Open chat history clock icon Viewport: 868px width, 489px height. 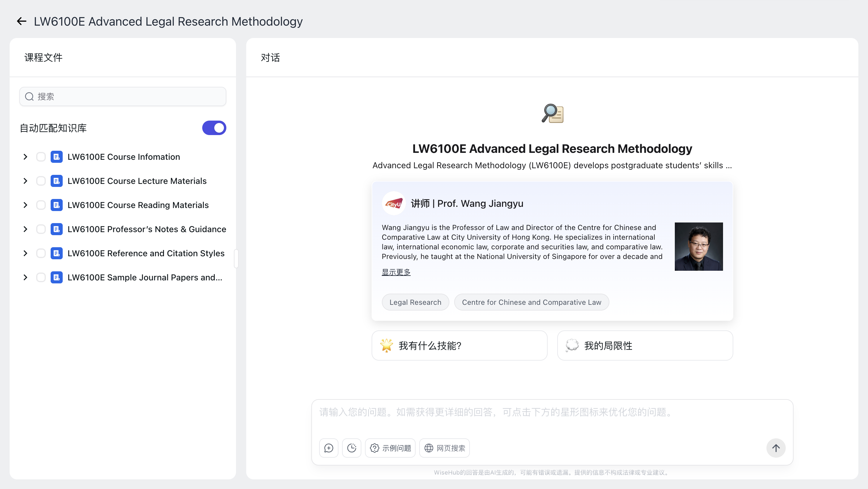[x=351, y=448]
